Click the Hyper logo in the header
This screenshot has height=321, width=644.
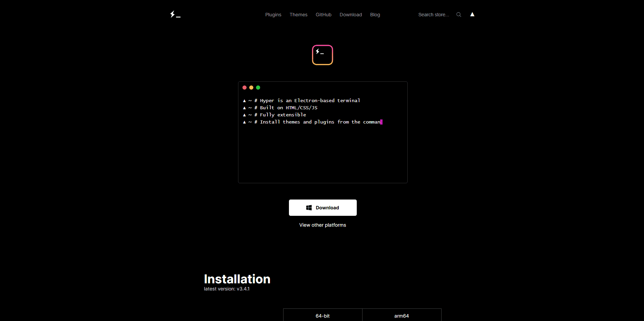pyautogui.click(x=175, y=14)
